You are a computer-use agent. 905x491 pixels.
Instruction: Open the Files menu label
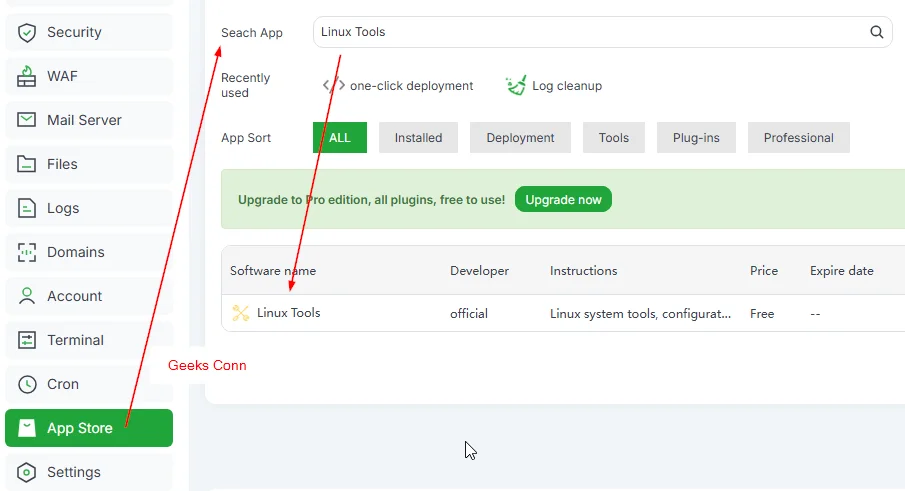coord(62,164)
